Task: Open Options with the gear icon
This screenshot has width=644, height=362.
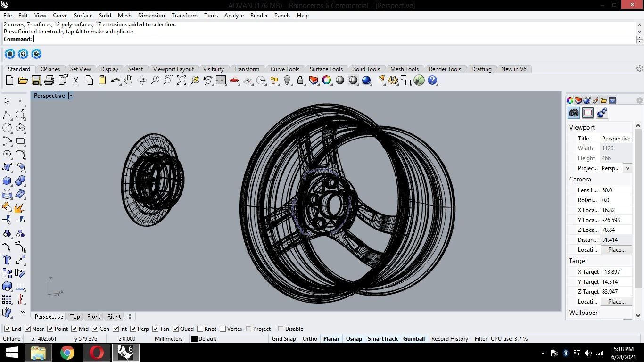Action: [393, 81]
